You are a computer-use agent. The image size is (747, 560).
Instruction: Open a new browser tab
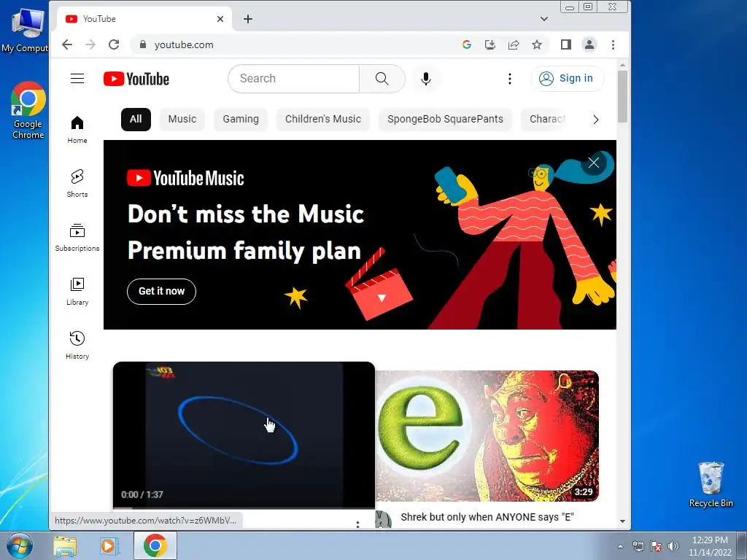[x=248, y=19]
